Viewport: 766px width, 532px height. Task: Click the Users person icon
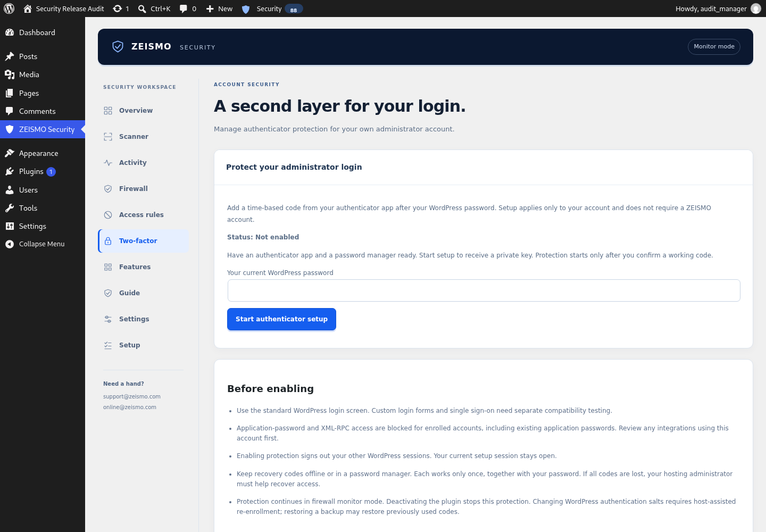coord(10,190)
